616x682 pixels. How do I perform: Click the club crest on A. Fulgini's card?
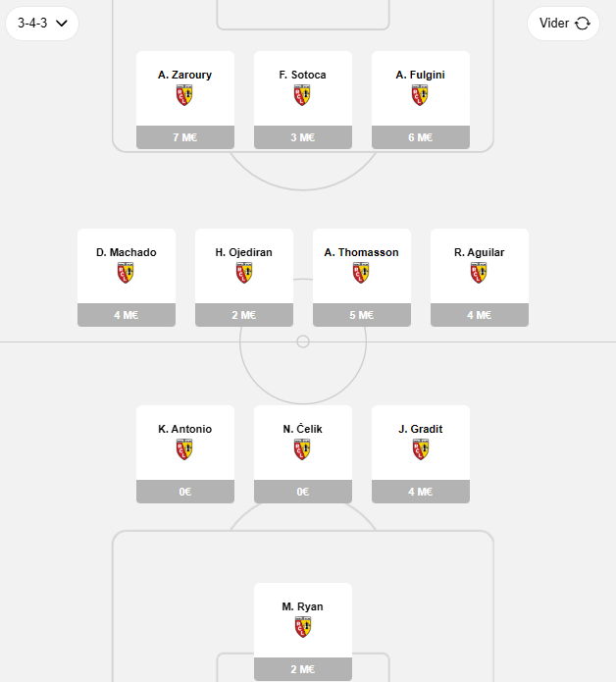tap(420, 95)
